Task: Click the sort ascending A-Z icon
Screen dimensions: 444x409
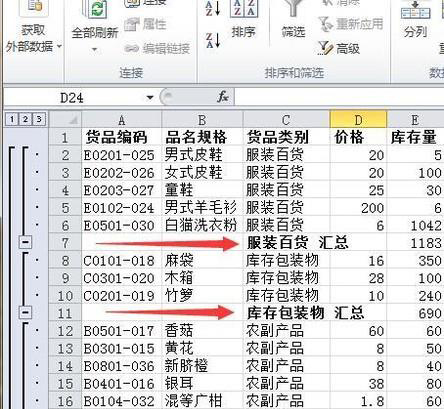Action: 213,8
